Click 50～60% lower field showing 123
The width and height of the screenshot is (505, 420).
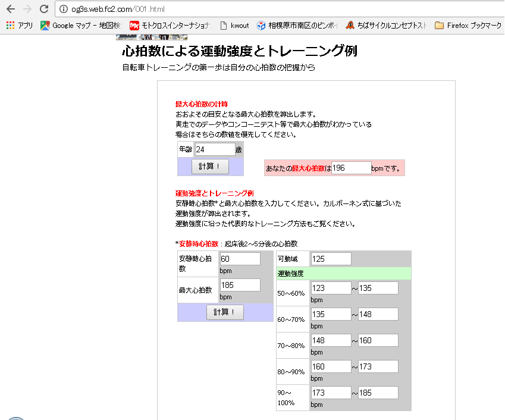coord(331,288)
